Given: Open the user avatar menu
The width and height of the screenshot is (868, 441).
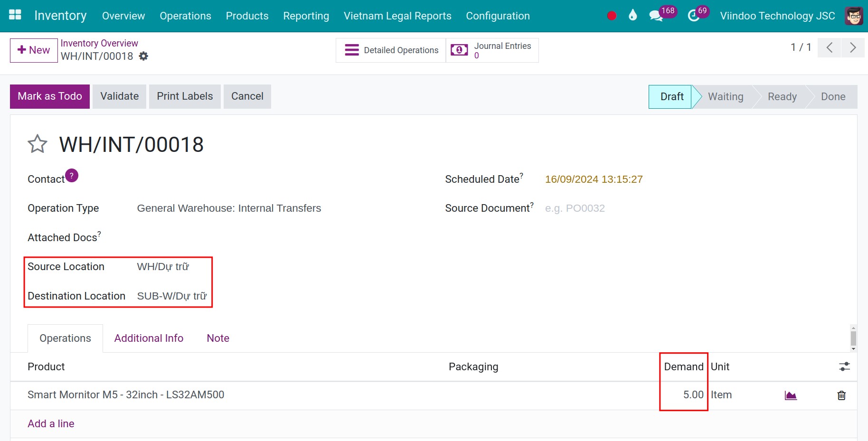Looking at the screenshot, I should tap(854, 16).
